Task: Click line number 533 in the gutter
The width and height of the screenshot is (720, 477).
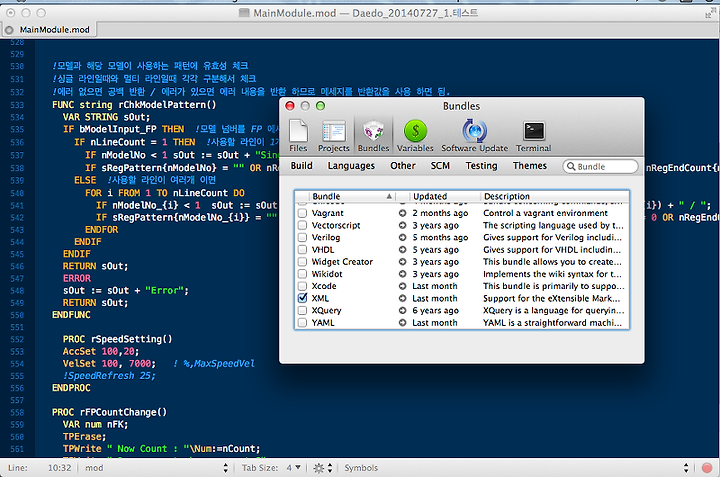Action: 17,105
